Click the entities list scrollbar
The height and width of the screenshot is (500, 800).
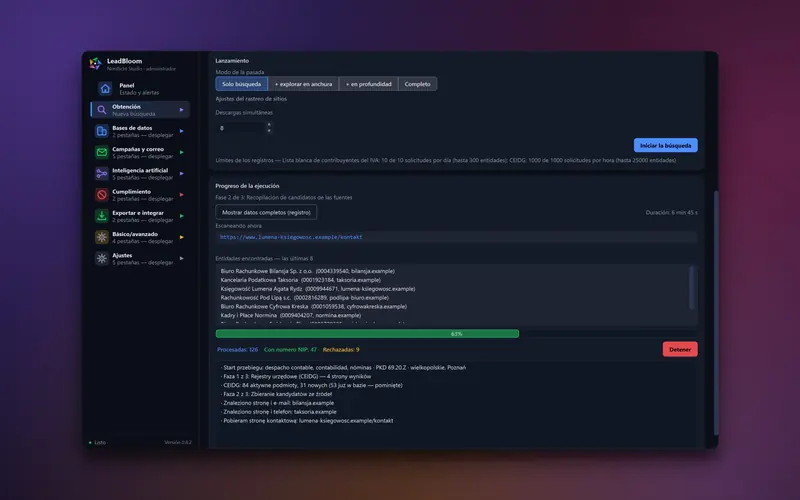(692, 287)
